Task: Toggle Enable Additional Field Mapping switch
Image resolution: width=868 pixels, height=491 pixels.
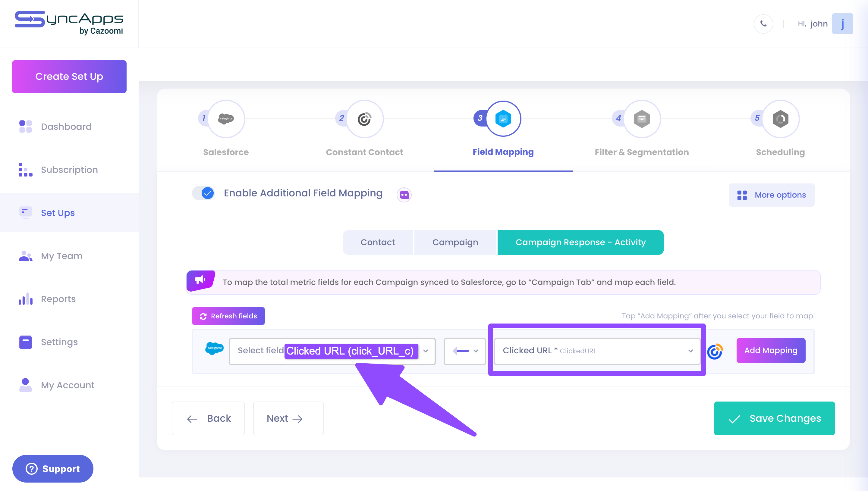Action: click(203, 193)
